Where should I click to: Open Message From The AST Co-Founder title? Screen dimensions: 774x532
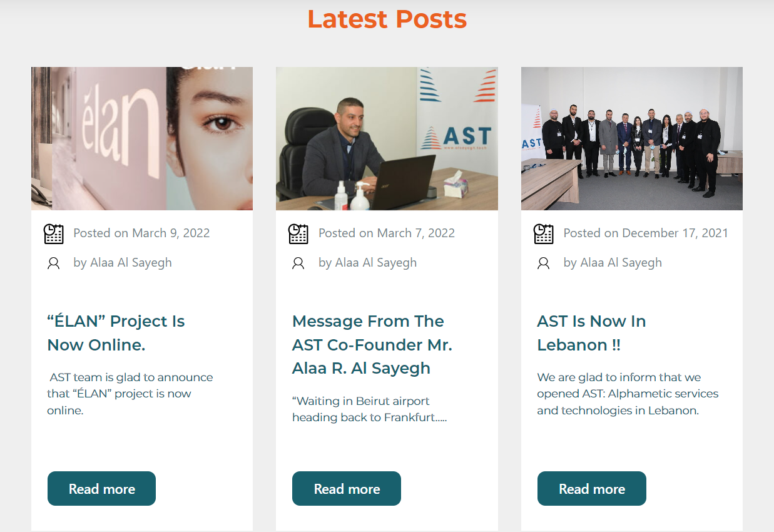372,345
